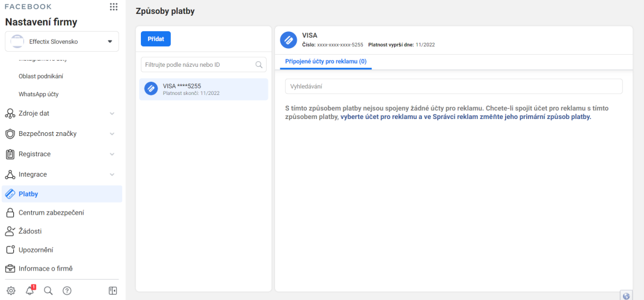
Task: Open the help question mark icon
Action: pyautogui.click(x=67, y=290)
